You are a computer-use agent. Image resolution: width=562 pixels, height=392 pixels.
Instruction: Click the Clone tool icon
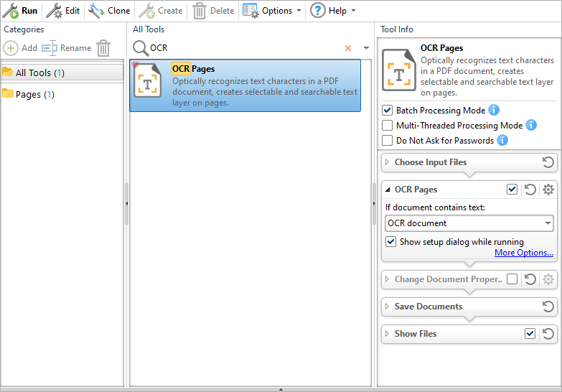(96, 11)
